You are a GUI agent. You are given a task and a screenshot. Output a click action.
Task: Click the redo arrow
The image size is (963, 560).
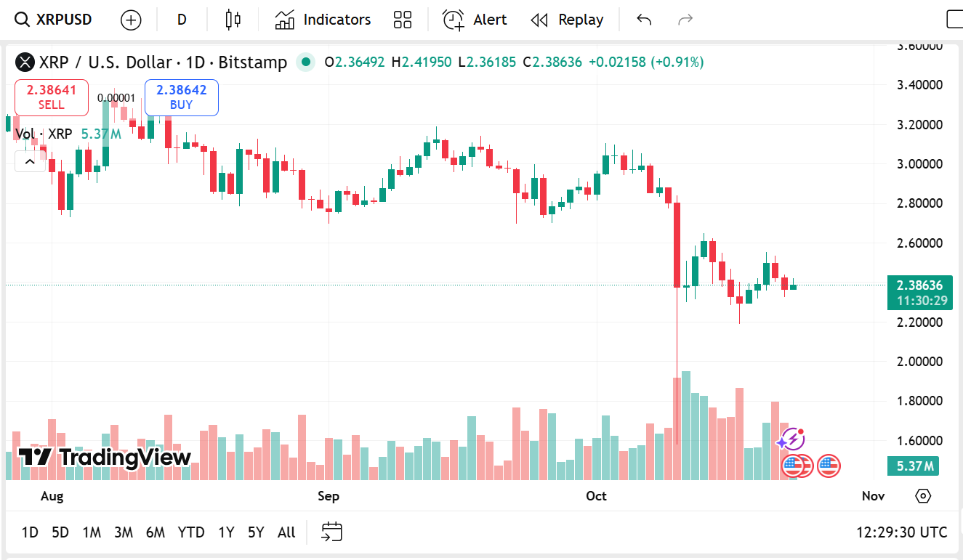tap(685, 20)
